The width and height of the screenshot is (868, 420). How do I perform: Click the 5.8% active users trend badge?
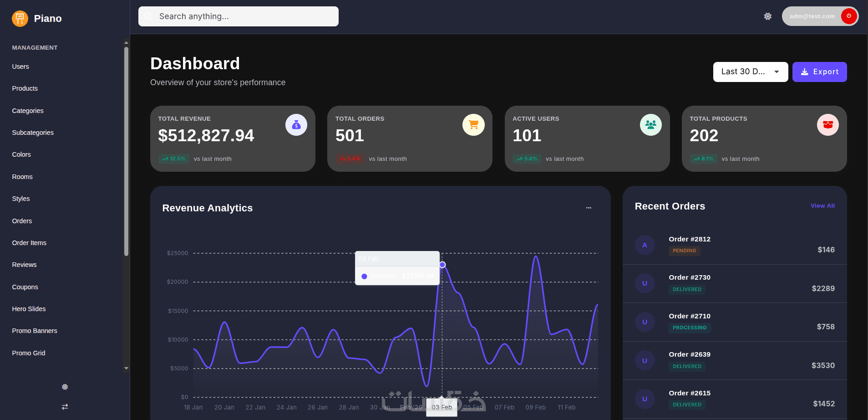coord(527,159)
